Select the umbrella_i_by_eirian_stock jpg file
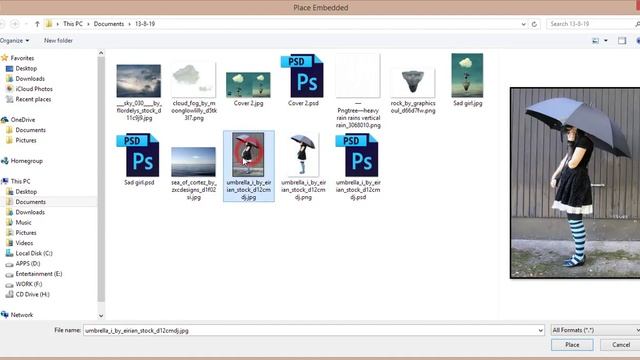The width and height of the screenshot is (640, 360). tap(249, 166)
